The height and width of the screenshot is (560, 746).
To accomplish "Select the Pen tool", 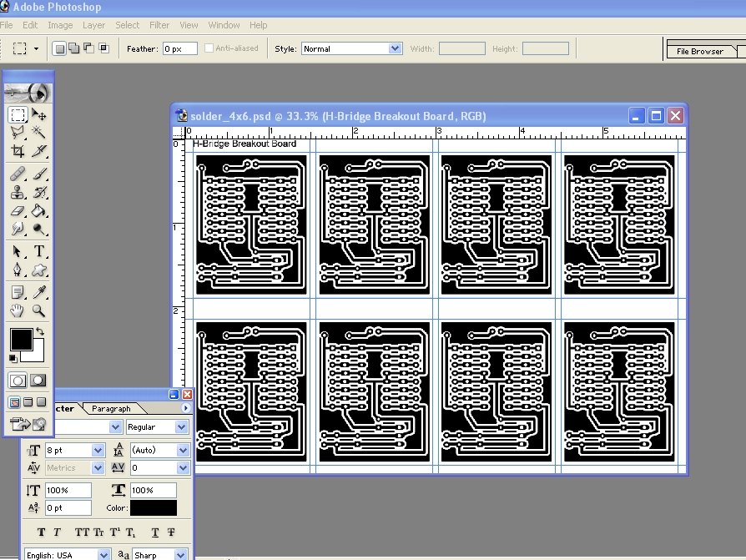I will coord(18,270).
